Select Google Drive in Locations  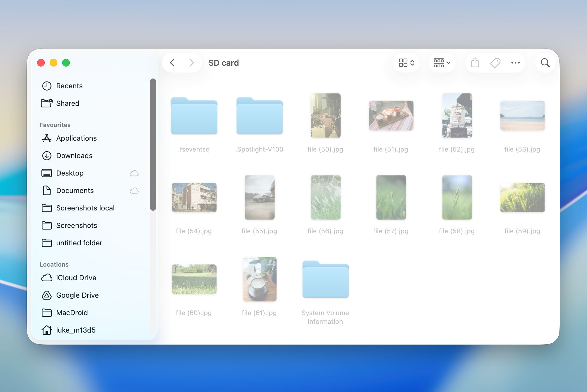77,295
